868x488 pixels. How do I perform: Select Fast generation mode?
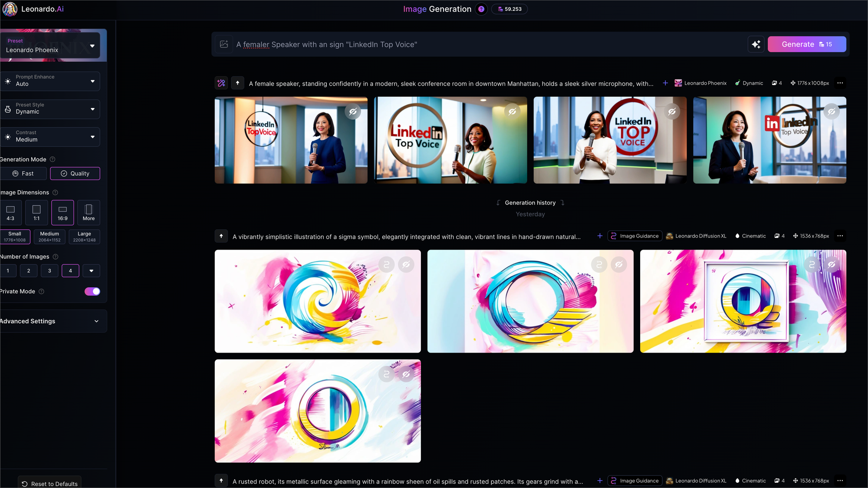pyautogui.click(x=23, y=174)
